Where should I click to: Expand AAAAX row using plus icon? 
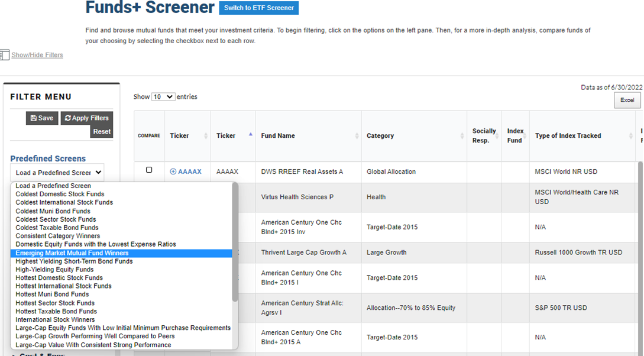(x=173, y=171)
